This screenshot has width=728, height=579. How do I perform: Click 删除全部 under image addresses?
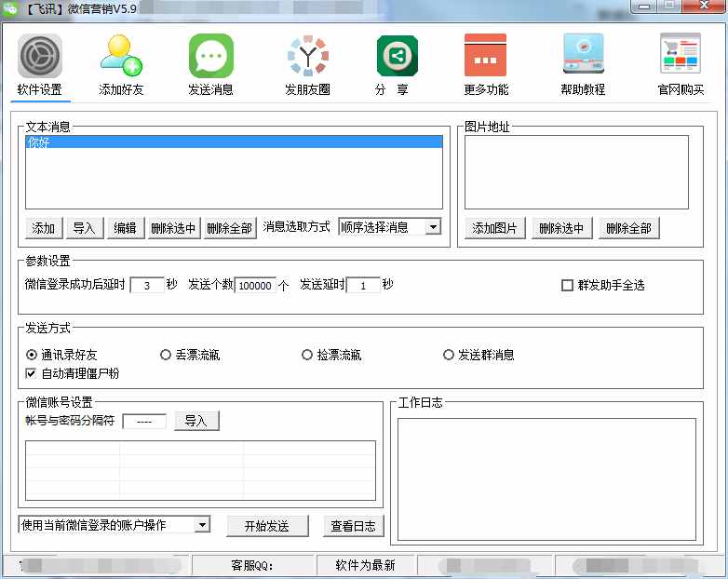click(x=629, y=228)
